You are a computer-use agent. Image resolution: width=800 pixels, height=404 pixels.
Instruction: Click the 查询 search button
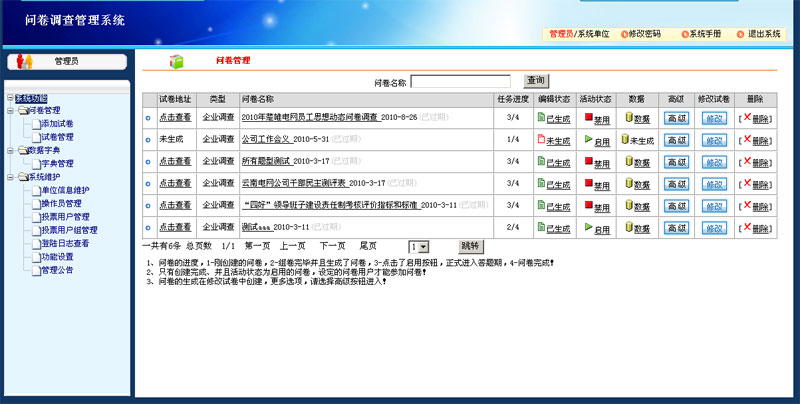(535, 80)
